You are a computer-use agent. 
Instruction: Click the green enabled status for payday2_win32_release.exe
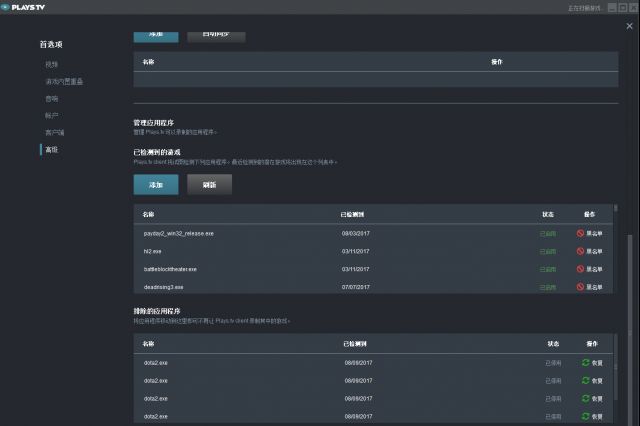(x=548, y=234)
